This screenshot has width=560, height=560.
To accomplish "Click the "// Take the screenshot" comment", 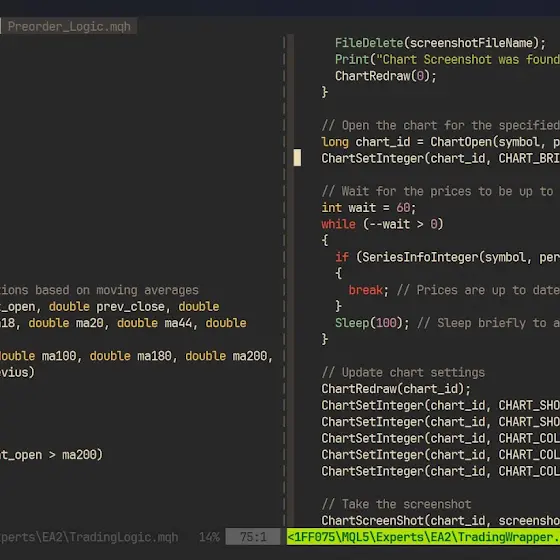I will pyautogui.click(x=396, y=504).
